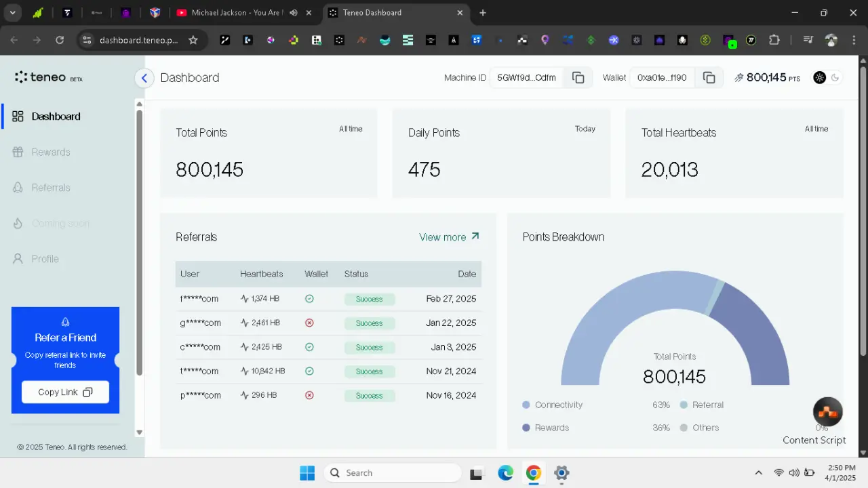
Task: Click the rocket points icon in header
Action: pyautogui.click(x=738, y=78)
